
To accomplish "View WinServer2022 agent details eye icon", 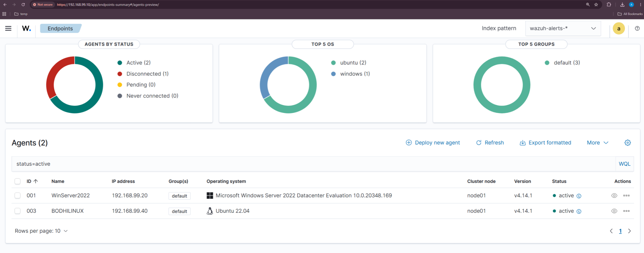I will click(614, 196).
